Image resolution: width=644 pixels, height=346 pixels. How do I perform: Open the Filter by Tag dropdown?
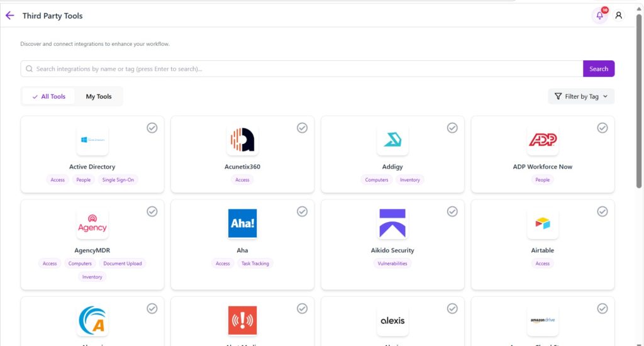pyautogui.click(x=581, y=96)
